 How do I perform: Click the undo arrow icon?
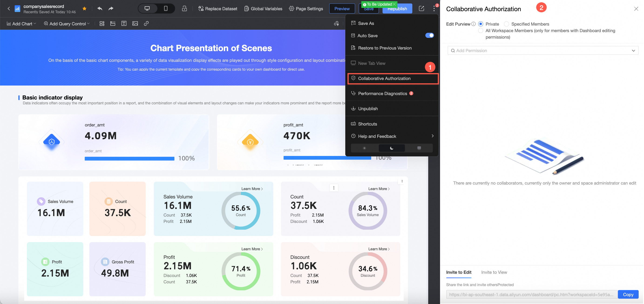100,9
